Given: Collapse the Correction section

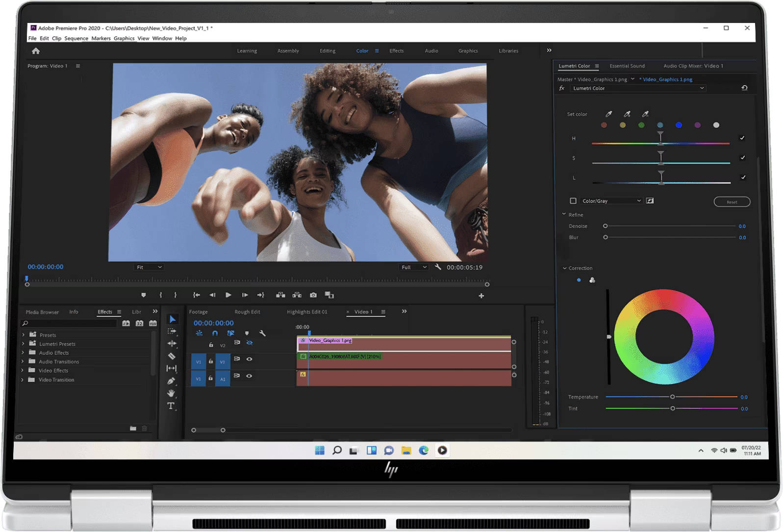Looking at the screenshot, I should click(x=564, y=268).
